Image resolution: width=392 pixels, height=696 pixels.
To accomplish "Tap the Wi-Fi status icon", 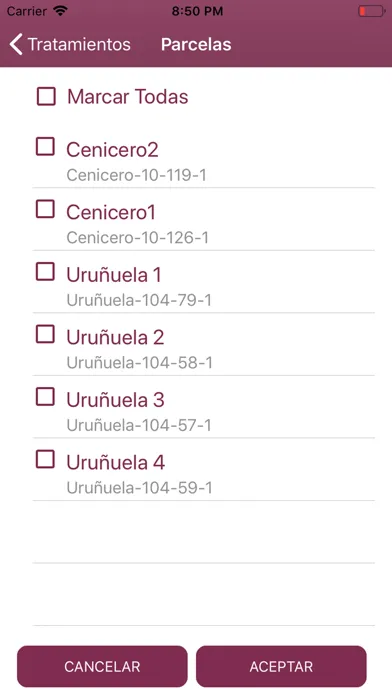I will pos(59,11).
